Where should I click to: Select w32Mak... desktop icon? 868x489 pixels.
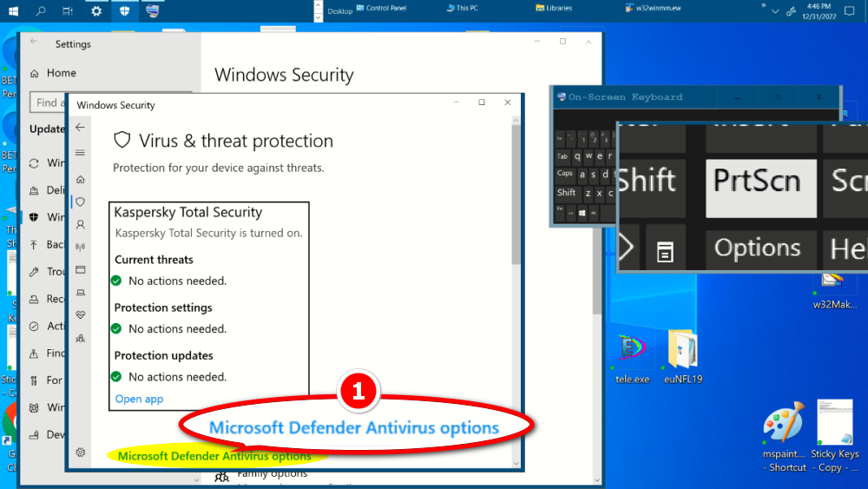point(834,292)
